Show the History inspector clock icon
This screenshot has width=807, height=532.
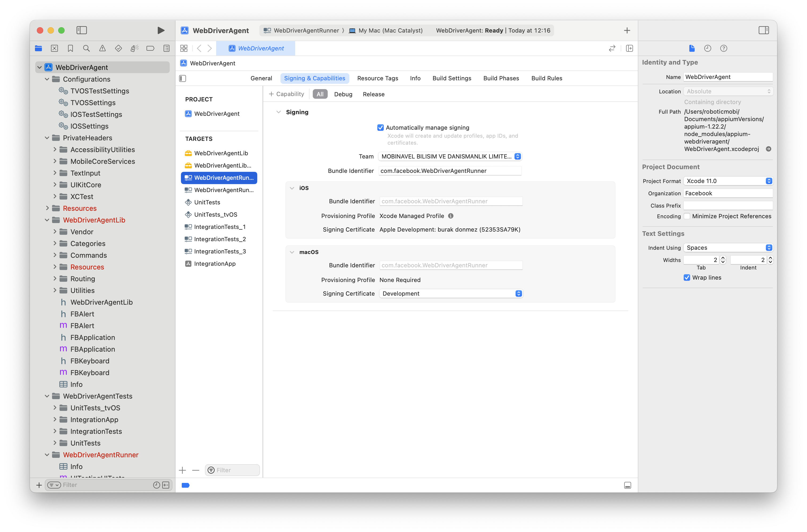pyautogui.click(x=707, y=49)
